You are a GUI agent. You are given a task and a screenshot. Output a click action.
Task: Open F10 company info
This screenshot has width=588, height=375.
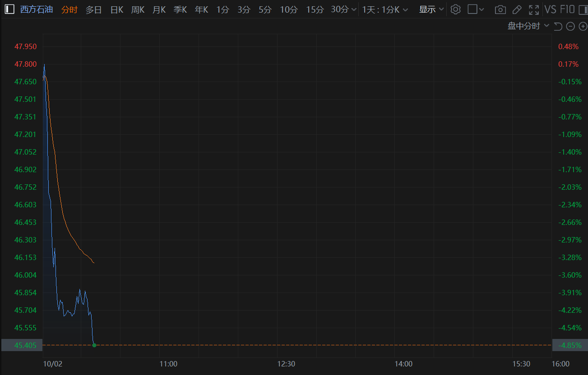567,9
